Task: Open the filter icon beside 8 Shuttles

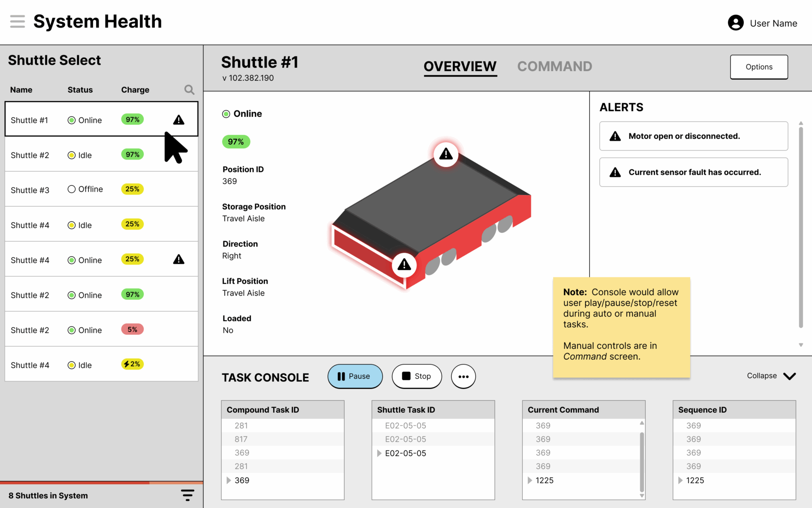Action: tap(187, 495)
